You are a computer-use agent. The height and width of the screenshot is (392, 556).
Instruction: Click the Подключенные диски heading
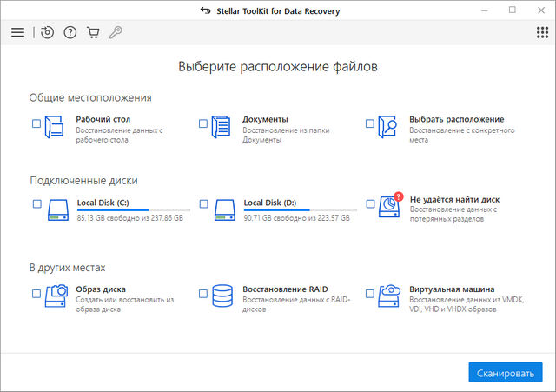point(83,181)
